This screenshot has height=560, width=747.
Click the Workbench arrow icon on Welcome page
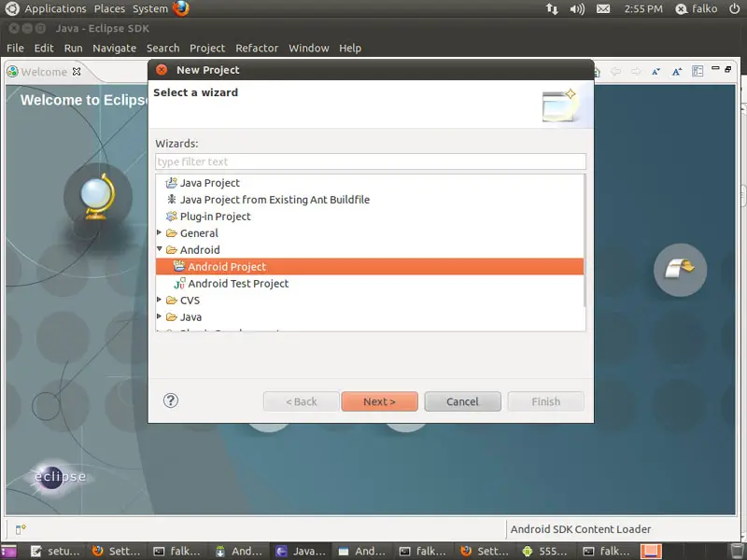point(681,270)
